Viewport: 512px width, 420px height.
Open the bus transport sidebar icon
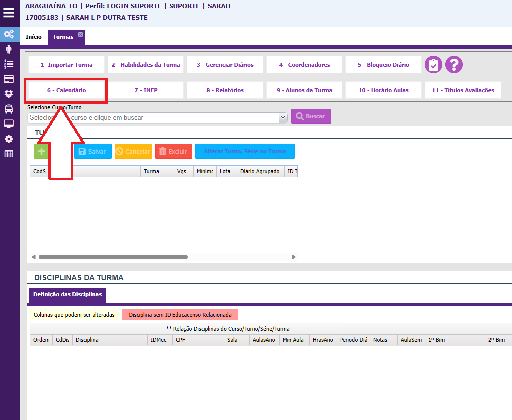[x=9, y=109]
